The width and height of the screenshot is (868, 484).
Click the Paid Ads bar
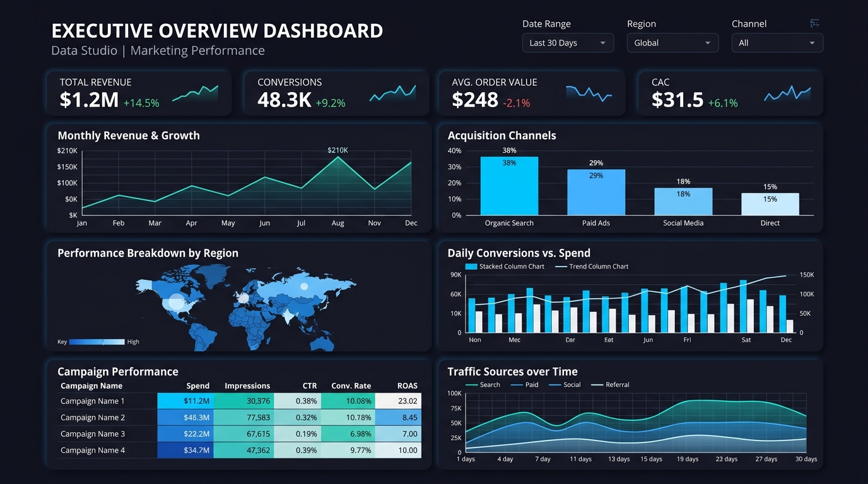596,192
